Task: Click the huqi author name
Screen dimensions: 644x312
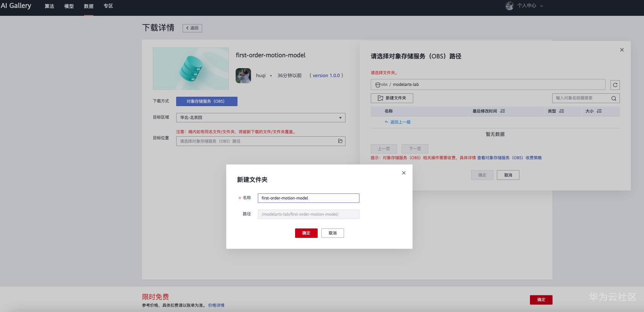Action: click(x=261, y=76)
